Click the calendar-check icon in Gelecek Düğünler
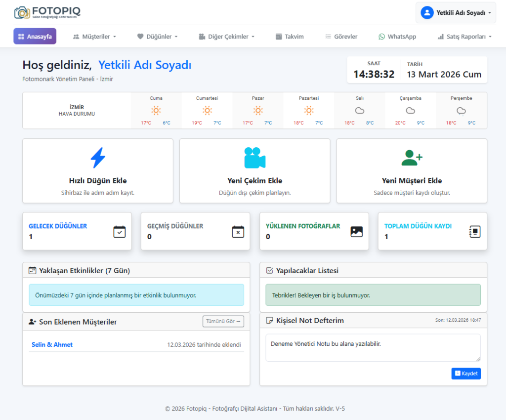Viewport: 506px width, 420px height. [120, 231]
